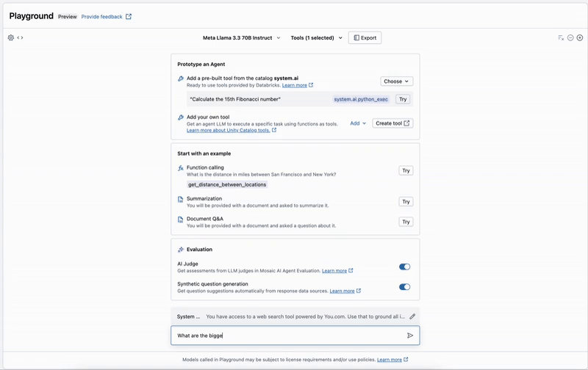
Task: Open the Choose dropdown for pre-built tools
Action: pos(396,81)
